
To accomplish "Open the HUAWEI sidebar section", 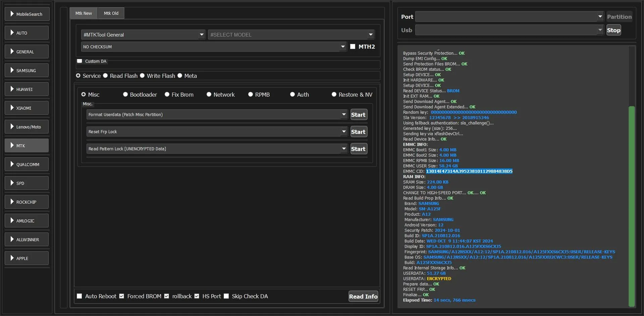I will pos(27,89).
